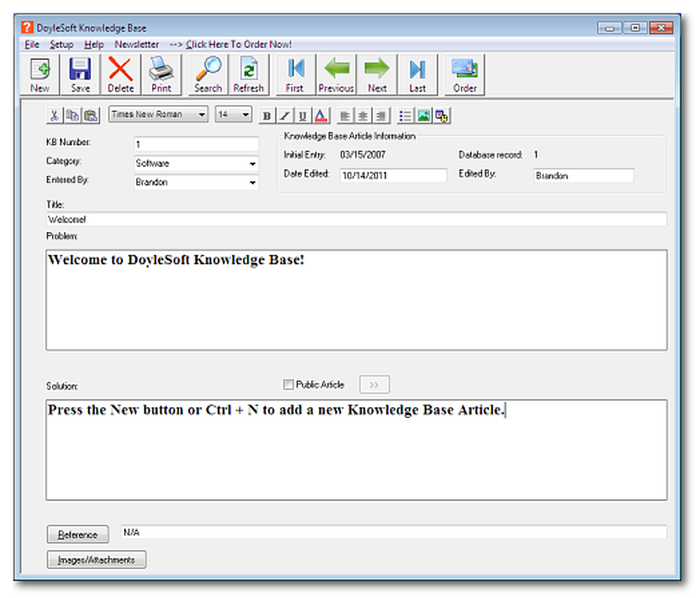This screenshot has height=598, width=700.
Task: Click the Reference button
Action: tap(78, 534)
